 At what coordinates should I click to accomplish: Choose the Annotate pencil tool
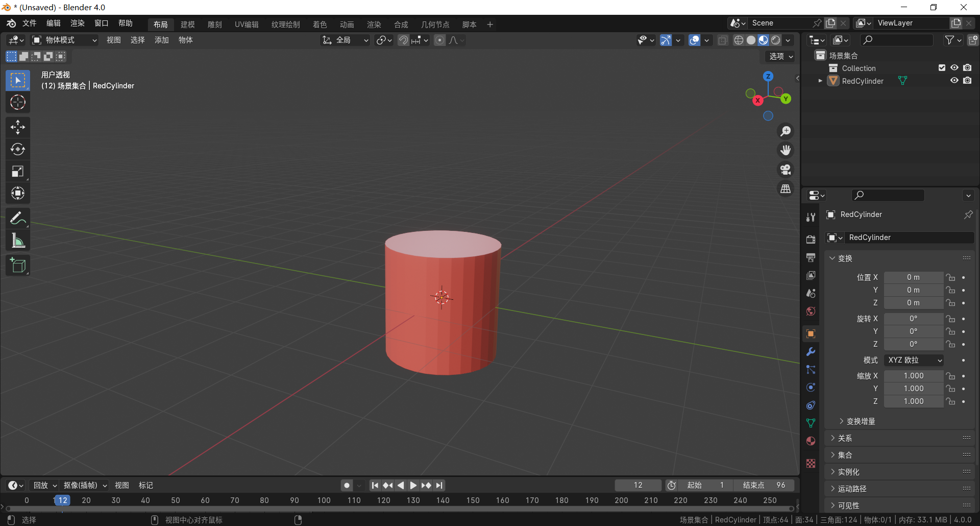tap(18, 218)
